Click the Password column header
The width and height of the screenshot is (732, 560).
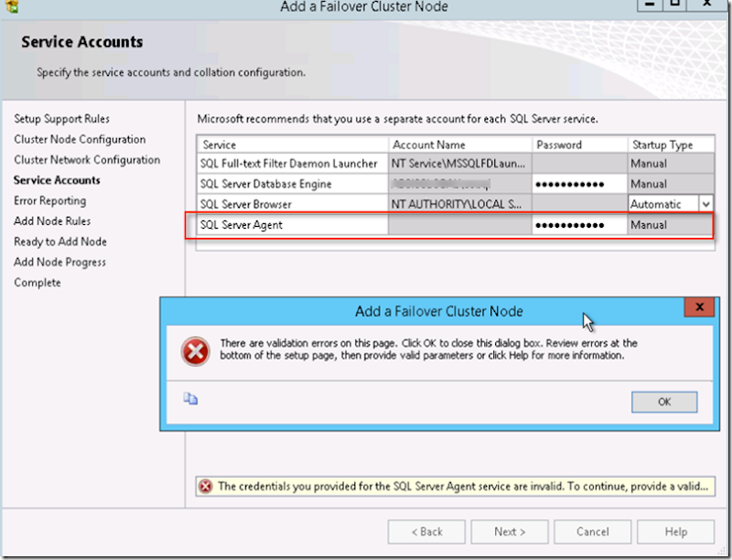579,145
